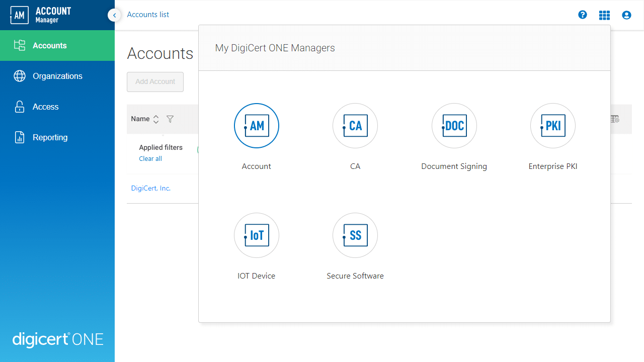Open the help question mark icon
644x362 pixels.
582,15
